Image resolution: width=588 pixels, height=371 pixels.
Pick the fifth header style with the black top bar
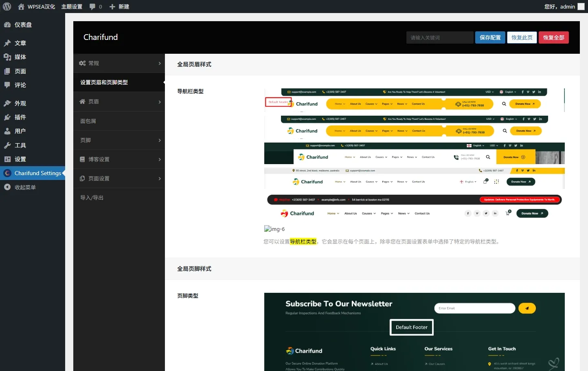click(414, 206)
